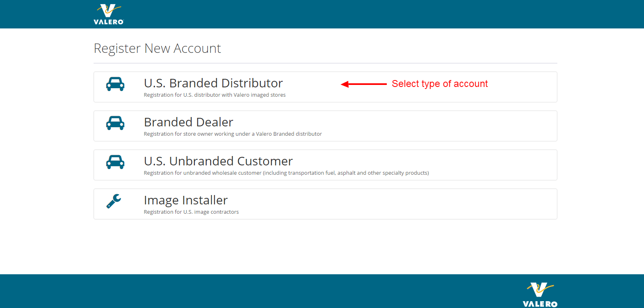Click 'Registration for U.S. distributor with Valero imaged stores'
This screenshot has width=644, height=308.
pos(215,95)
